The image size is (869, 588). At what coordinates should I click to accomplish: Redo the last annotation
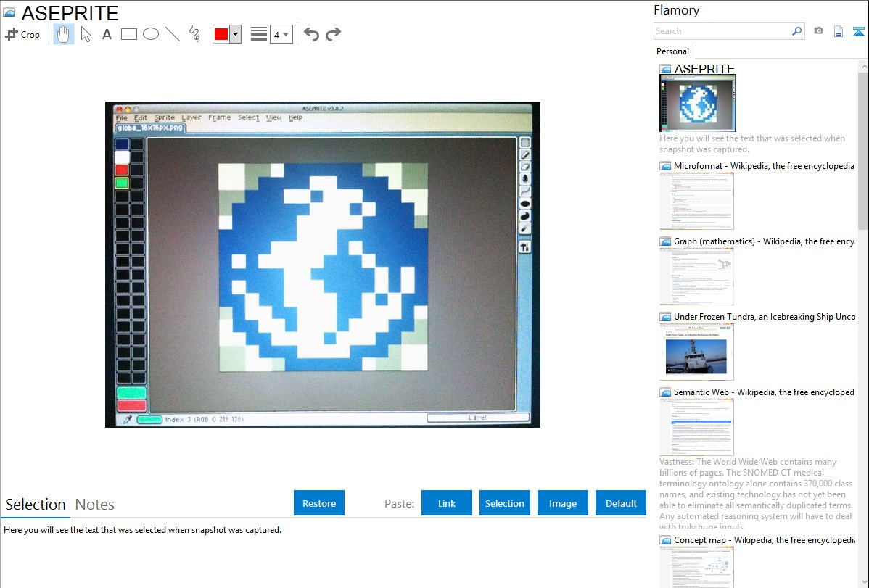click(x=333, y=34)
